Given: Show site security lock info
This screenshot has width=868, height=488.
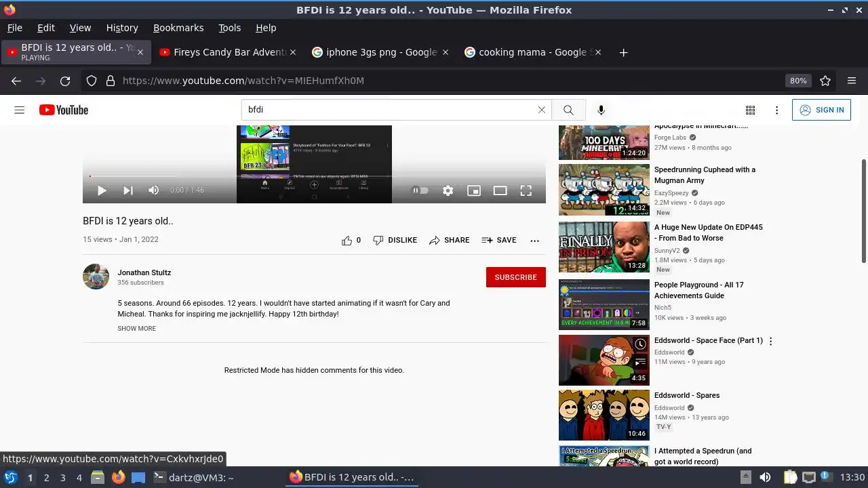Looking at the screenshot, I should [110, 81].
